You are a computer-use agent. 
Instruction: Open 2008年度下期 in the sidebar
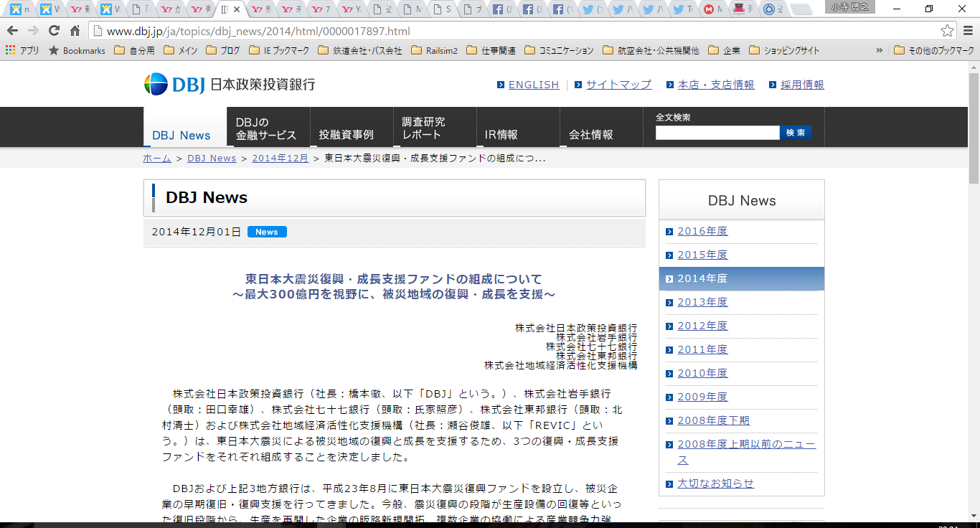pyautogui.click(x=714, y=420)
